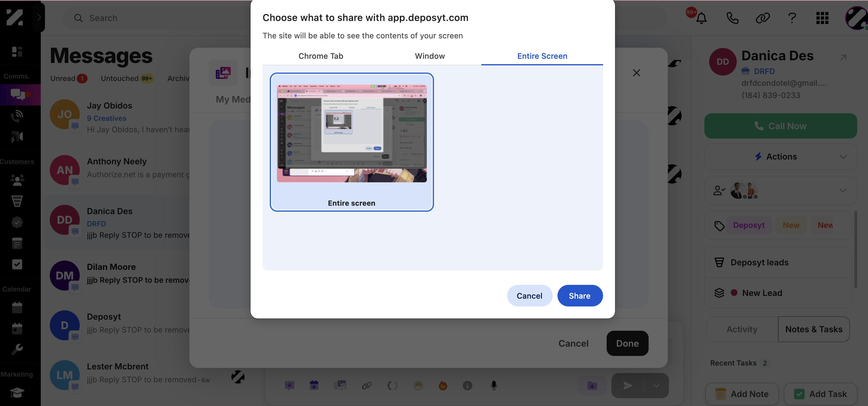The image size is (868, 406).
Task: Open the help question mark icon
Action: [x=792, y=18]
